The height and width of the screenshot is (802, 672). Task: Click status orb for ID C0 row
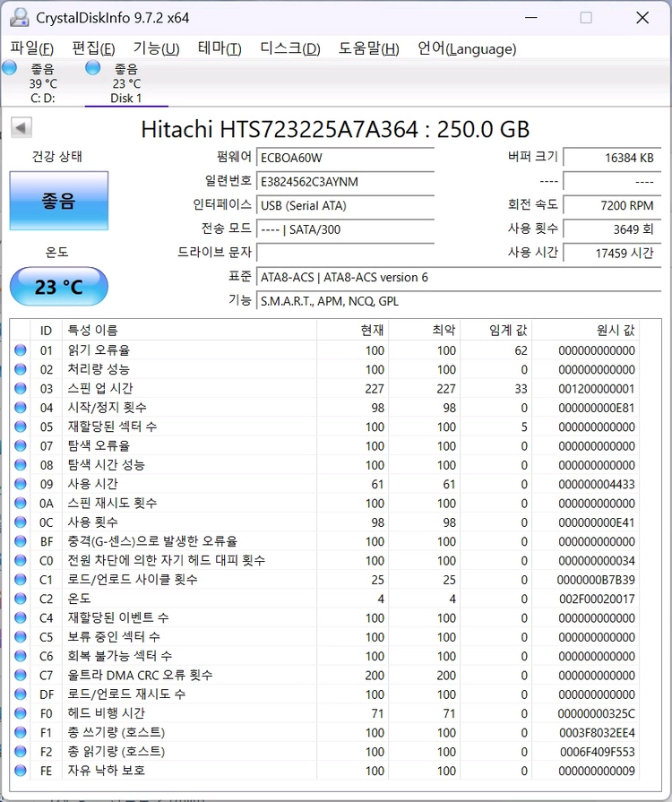tap(21, 560)
